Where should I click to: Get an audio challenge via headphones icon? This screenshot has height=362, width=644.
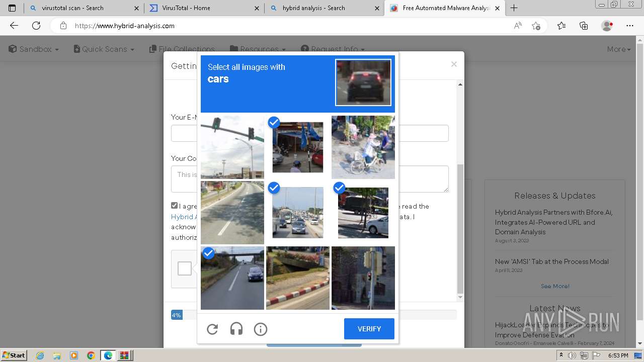coord(236,329)
